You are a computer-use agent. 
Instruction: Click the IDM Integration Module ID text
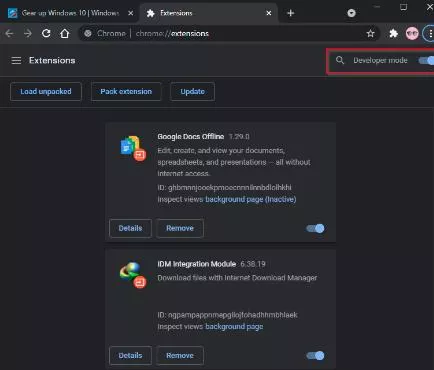click(x=227, y=315)
